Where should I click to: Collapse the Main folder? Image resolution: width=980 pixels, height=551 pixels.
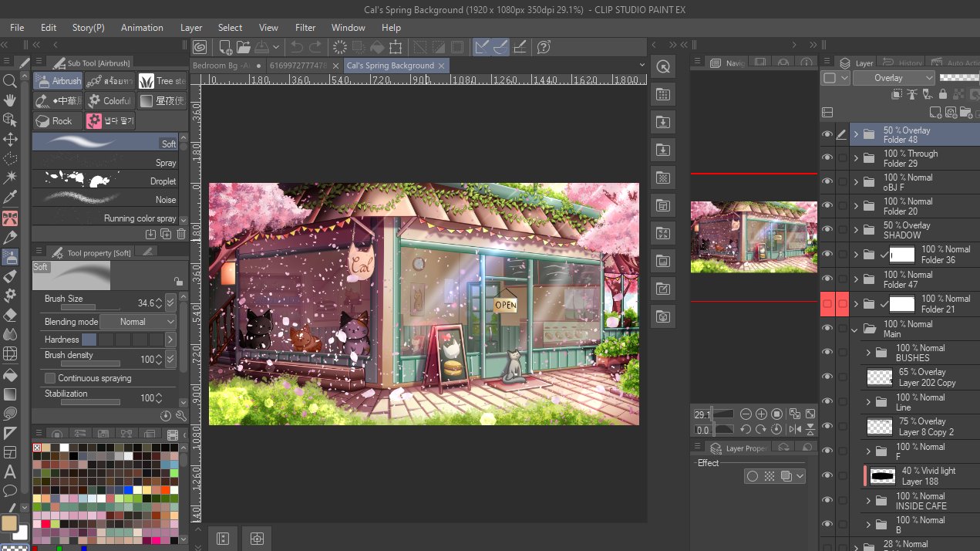click(x=855, y=329)
